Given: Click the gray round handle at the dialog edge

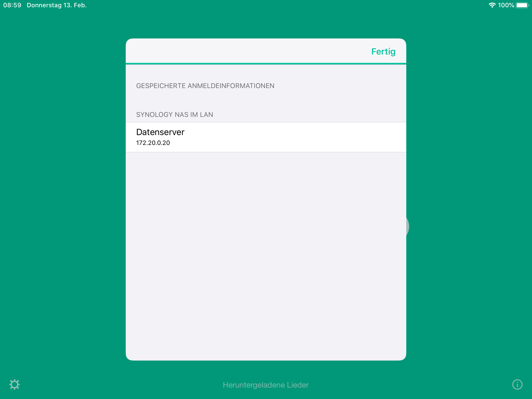Looking at the screenshot, I should pyautogui.click(x=407, y=227).
